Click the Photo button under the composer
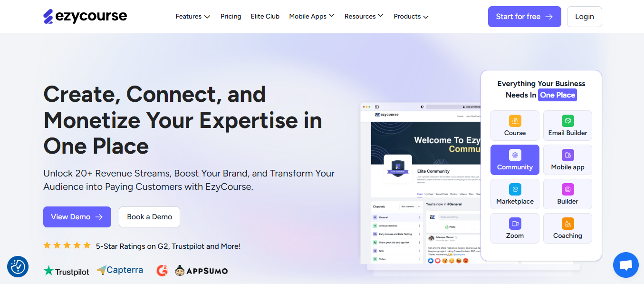This screenshot has width=644, height=284. click(450, 227)
